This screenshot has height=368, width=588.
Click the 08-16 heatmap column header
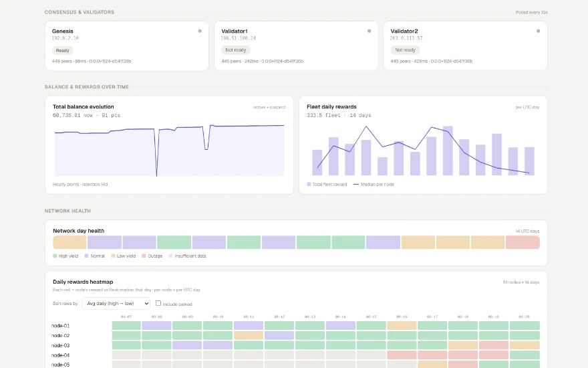click(402, 316)
